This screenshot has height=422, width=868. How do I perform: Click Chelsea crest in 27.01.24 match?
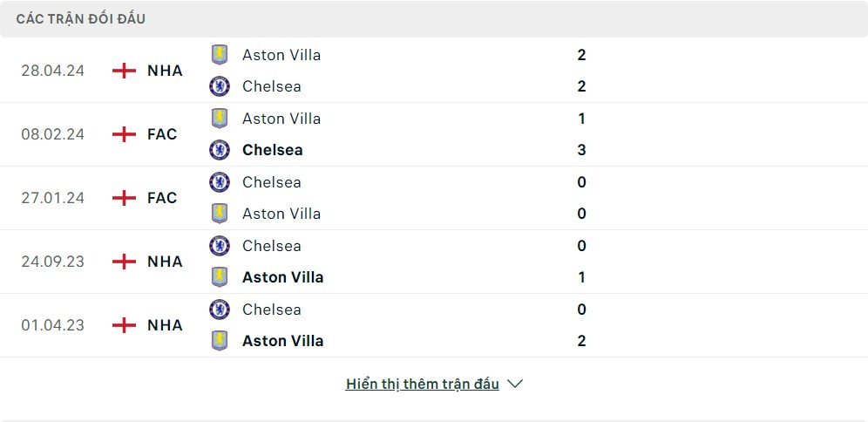click(x=220, y=181)
